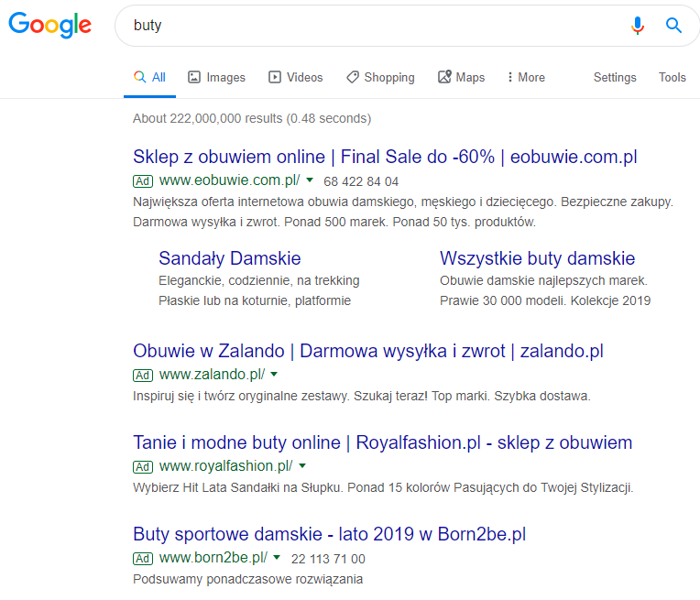Switch to Videos results tab

pyautogui.click(x=296, y=77)
